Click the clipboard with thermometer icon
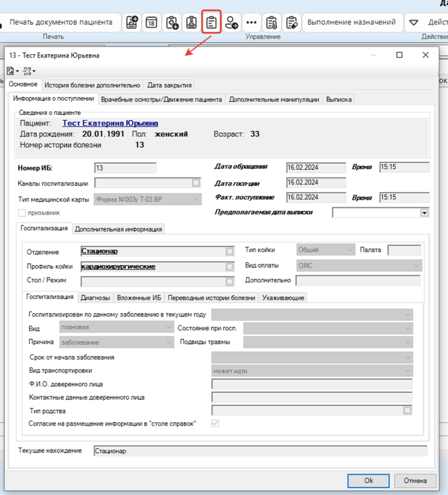The height and width of the screenshot is (495, 448). point(271,22)
